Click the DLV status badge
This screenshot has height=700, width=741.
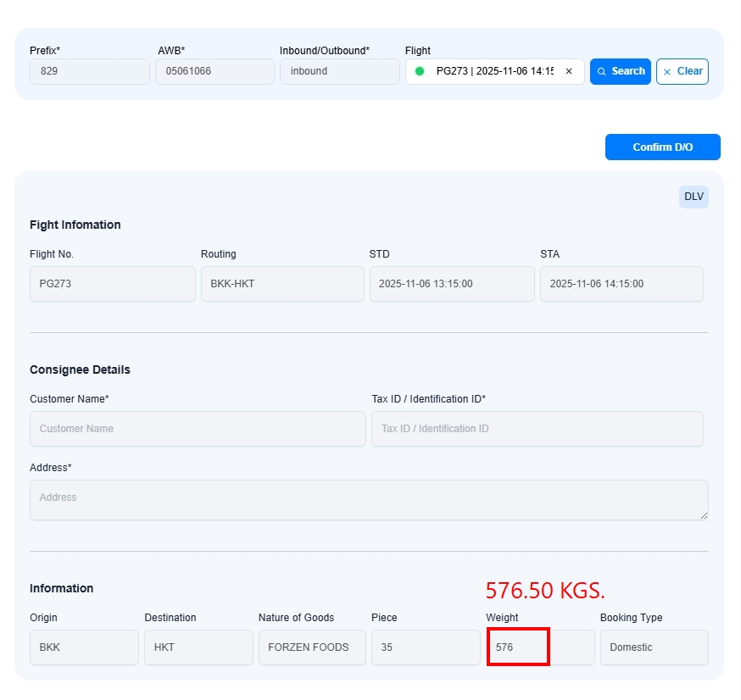pos(694,197)
